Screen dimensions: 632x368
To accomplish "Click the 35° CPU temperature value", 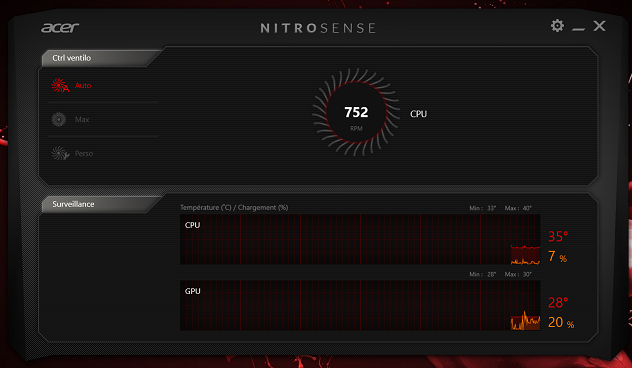I will click(558, 237).
